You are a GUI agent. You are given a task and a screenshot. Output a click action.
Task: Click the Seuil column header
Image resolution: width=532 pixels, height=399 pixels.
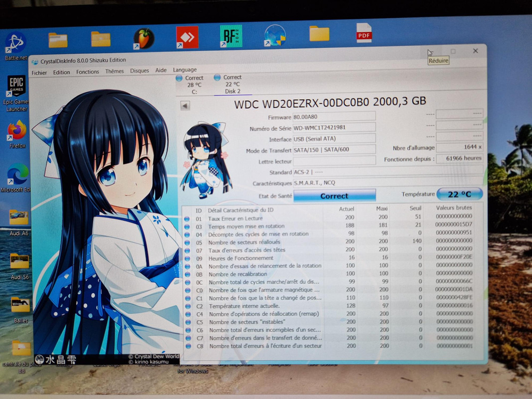[415, 208]
